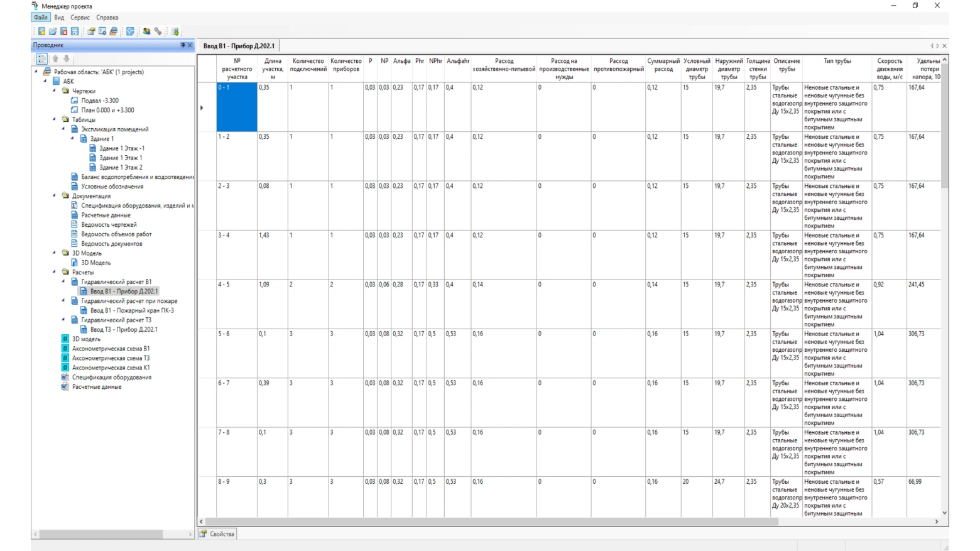This screenshot has width=980, height=551.
Task: Collapse the Документация folder node
Action: click(54, 195)
